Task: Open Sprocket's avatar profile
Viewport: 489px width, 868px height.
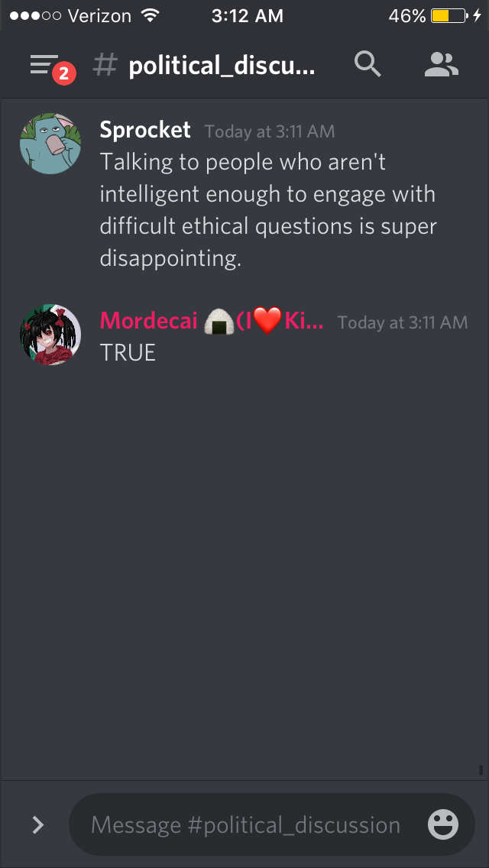Action: pos(50,144)
